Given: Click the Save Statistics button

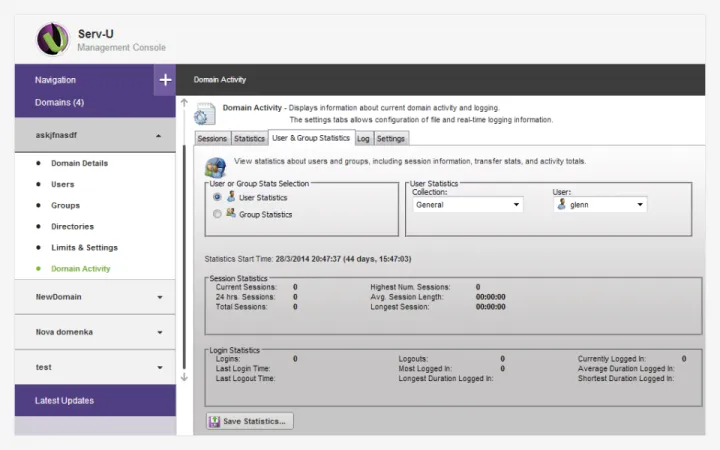Looking at the screenshot, I should click(250, 421).
